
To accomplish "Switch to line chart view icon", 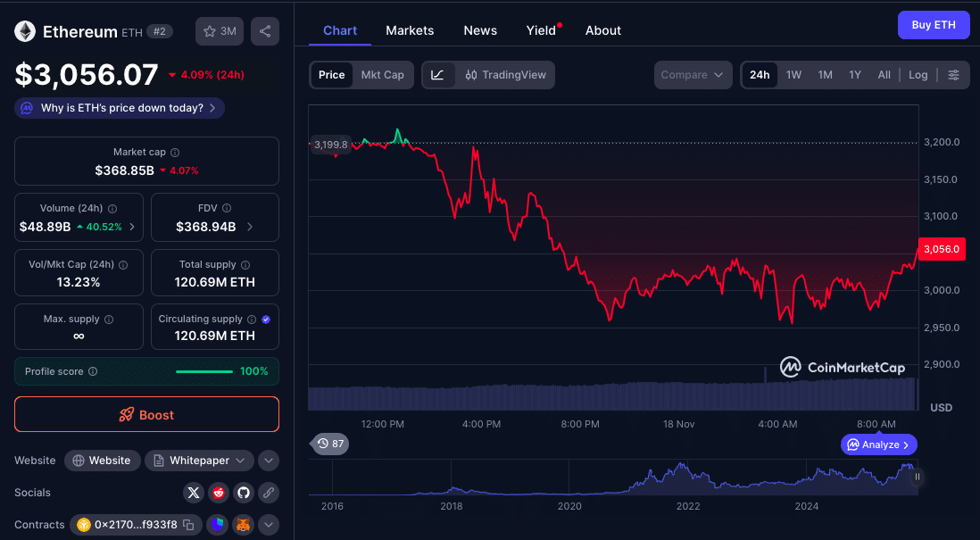I will (437, 75).
